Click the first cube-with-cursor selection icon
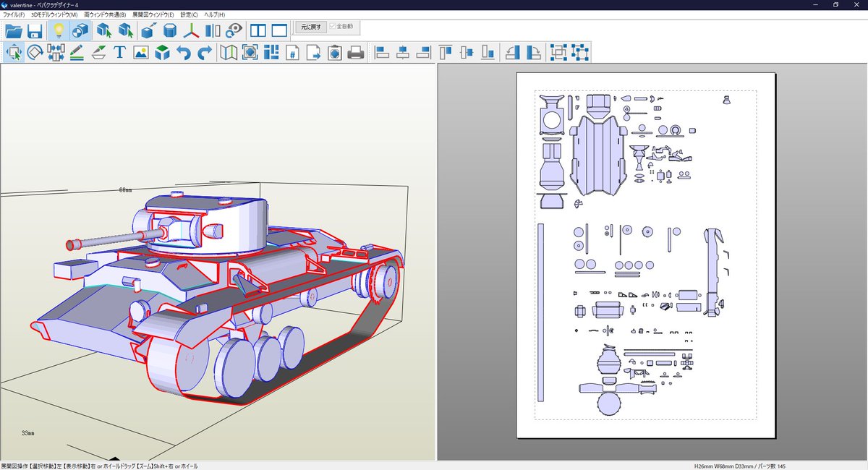The width and height of the screenshot is (868, 470). [x=104, y=31]
